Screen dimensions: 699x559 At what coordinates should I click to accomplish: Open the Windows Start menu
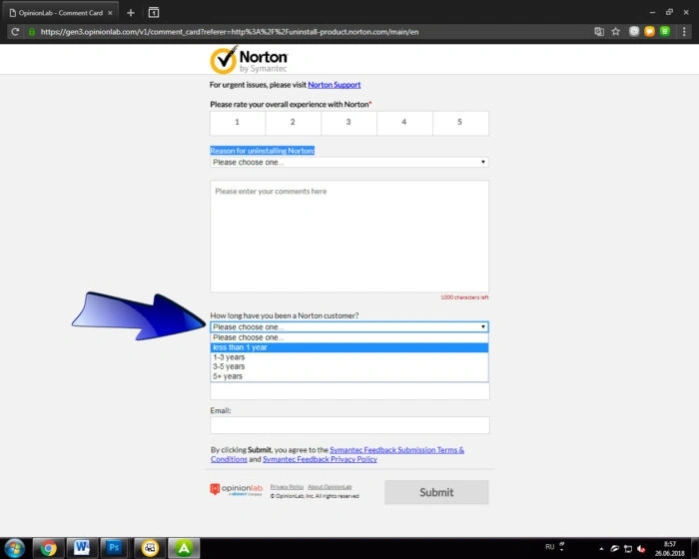14,548
